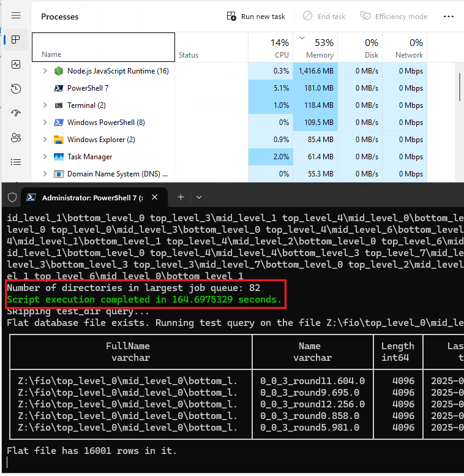This screenshot has width=464, height=476.
Task: Open the three-dots more options menu
Action: (x=449, y=17)
